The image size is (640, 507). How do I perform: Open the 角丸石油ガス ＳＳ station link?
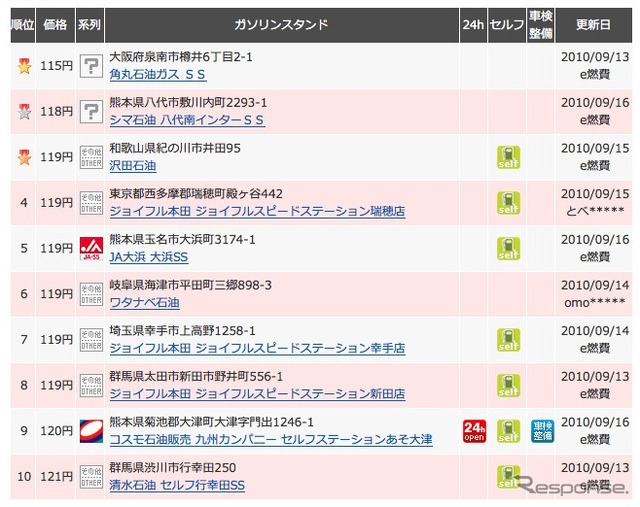(x=158, y=75)
